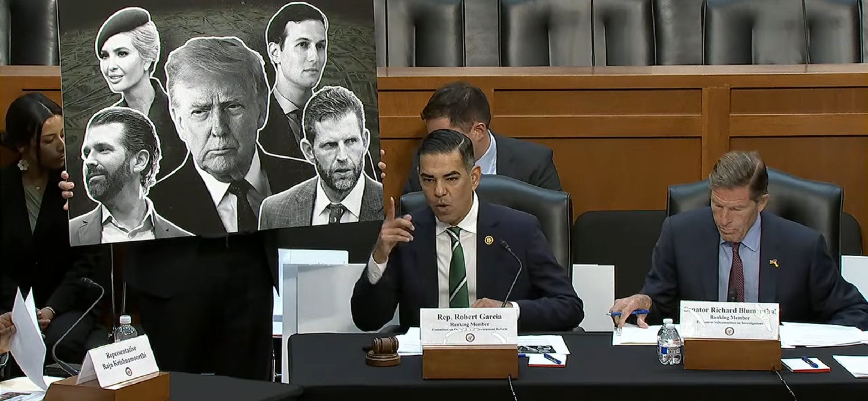Click the raised pointing finger
The height and width of the screenshot is (401, 868).
pos(391,211)
